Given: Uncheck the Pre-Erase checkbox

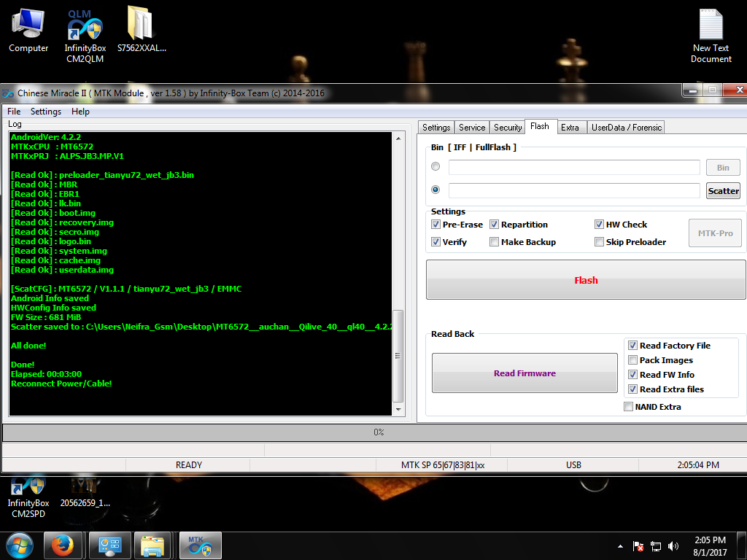Looking at the screenshot, I should coord(436,225).
